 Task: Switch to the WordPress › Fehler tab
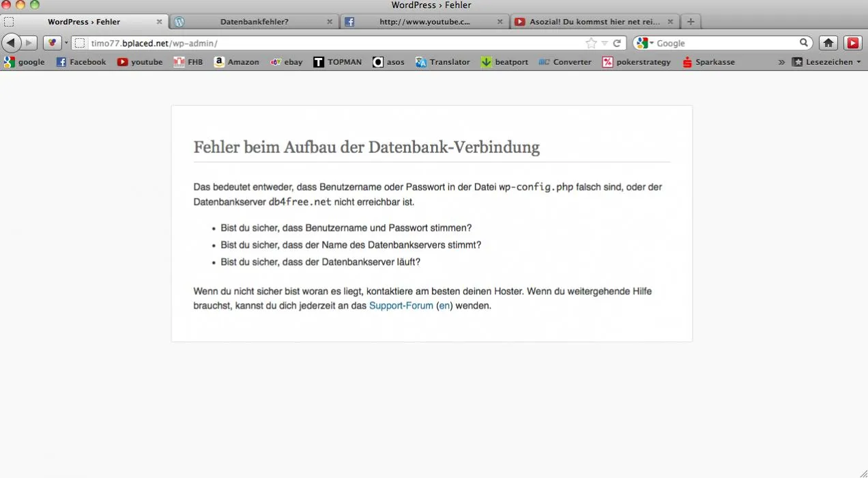(x=83, y=22)
